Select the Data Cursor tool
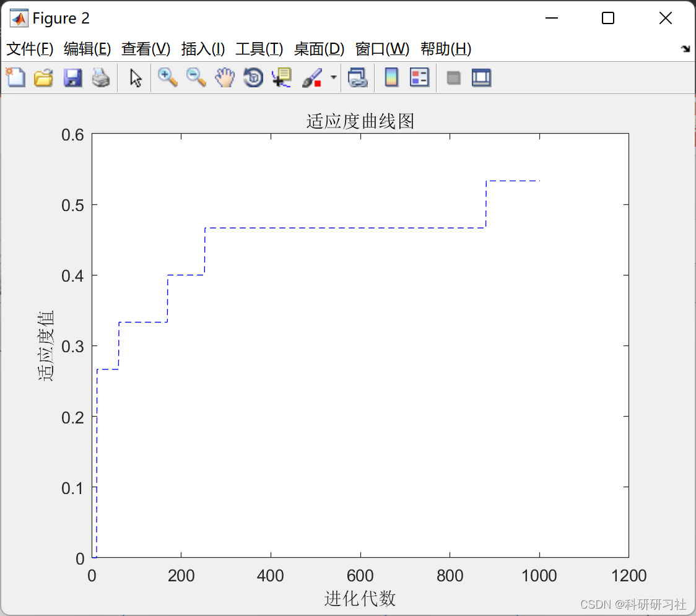The image size is (696, 616). coord(282,78)
